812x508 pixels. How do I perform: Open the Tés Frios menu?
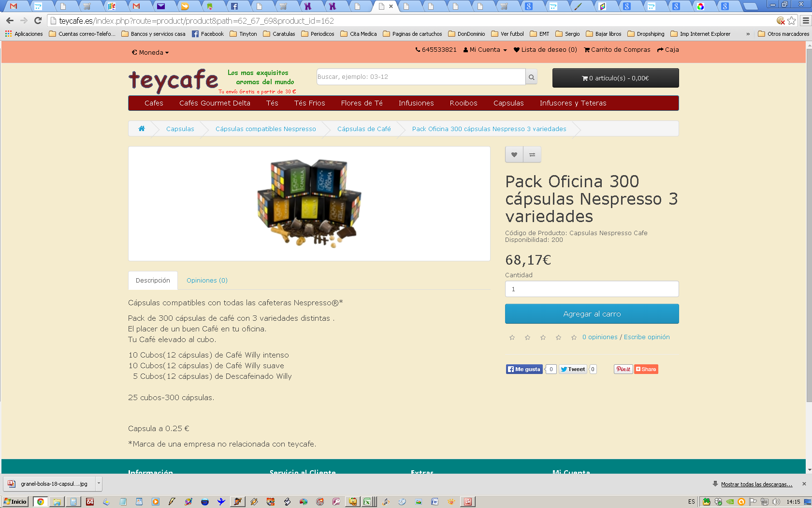pyautogui.click(x=309, y=103)
